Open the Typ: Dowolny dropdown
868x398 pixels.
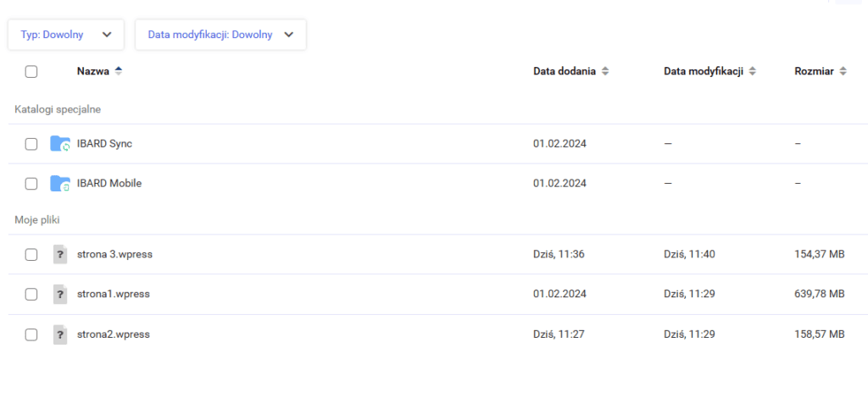[66, 35]
